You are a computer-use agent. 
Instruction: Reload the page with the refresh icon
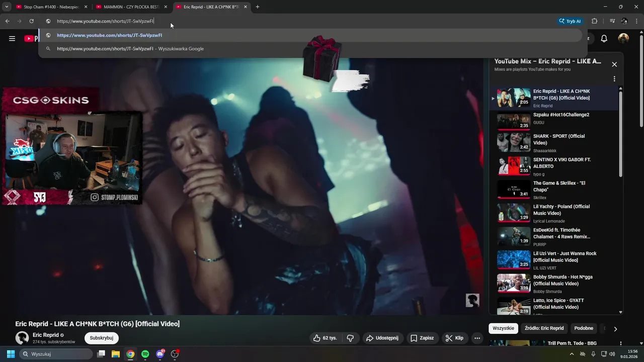tap(31, 21)
